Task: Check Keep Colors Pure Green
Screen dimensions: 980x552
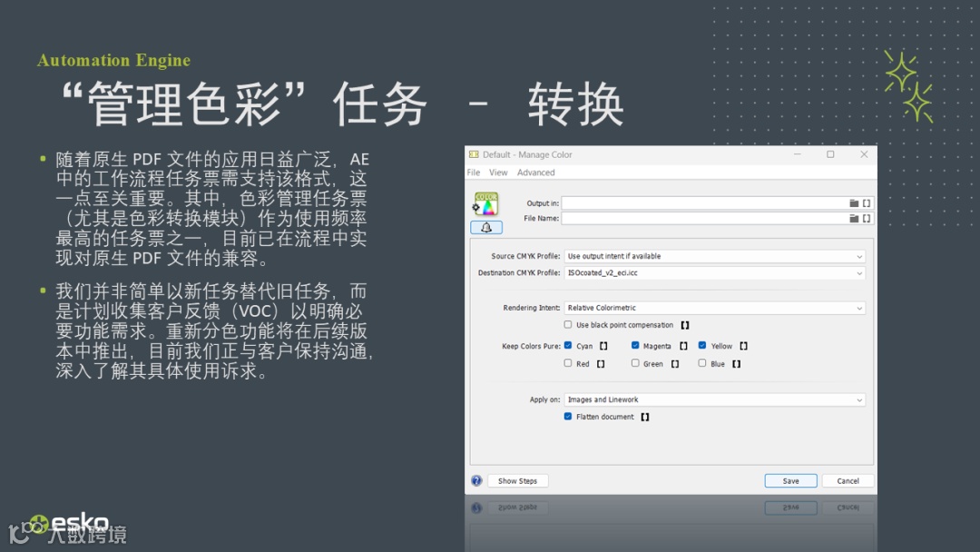Action: (635, 362)
